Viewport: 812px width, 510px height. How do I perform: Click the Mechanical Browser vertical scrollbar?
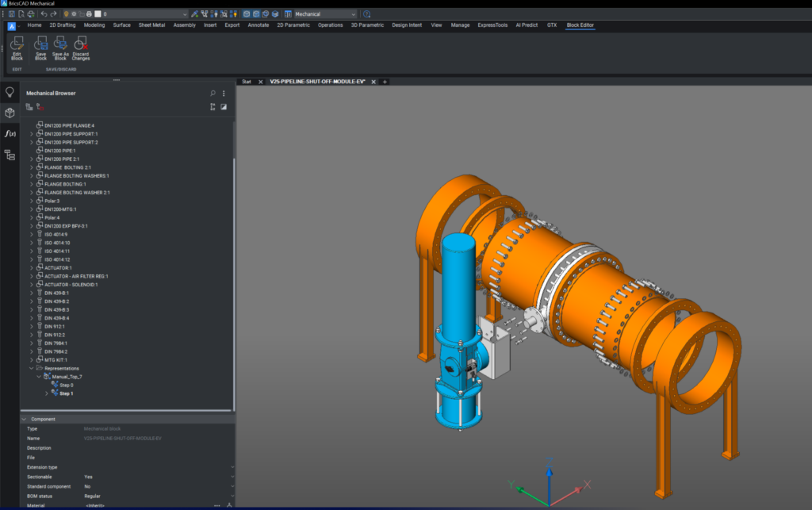(234, 284)
